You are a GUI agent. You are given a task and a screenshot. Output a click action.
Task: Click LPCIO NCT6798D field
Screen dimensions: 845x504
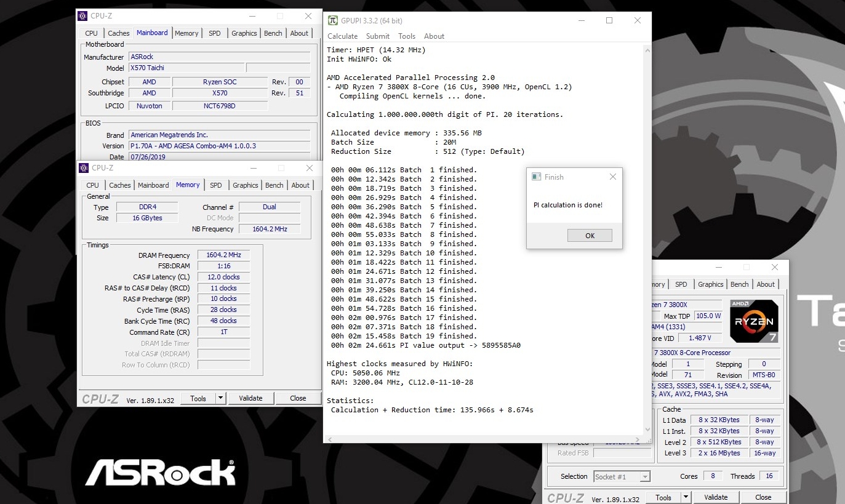(220, 106)
